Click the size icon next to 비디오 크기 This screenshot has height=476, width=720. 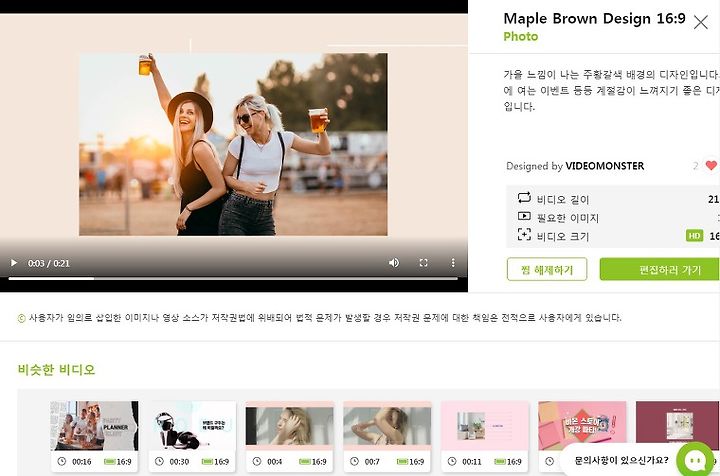tap(524, 235)
